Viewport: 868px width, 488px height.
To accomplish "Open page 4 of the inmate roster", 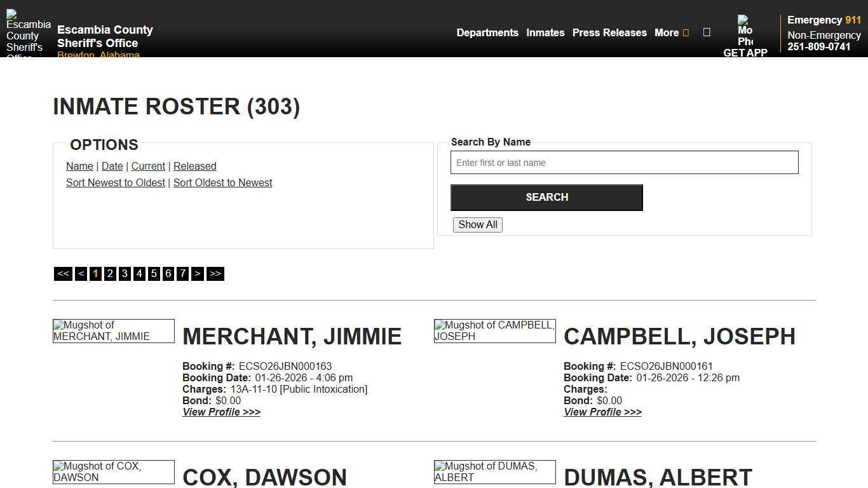I will [x=139, y=273].
